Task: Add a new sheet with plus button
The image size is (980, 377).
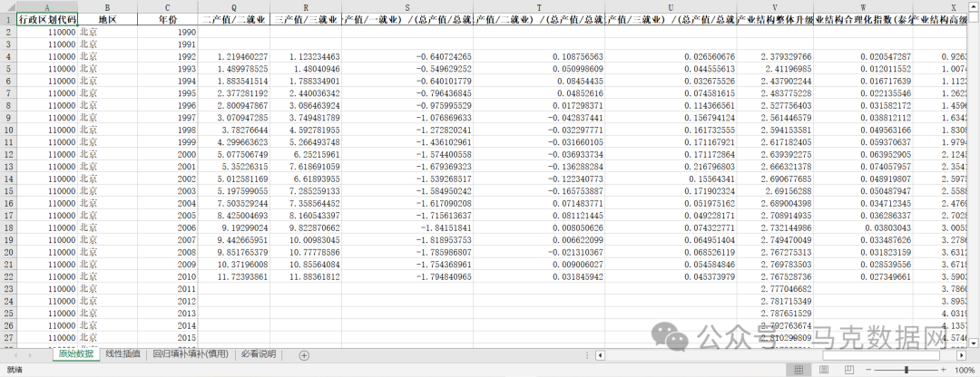Action: pos(304,355)
